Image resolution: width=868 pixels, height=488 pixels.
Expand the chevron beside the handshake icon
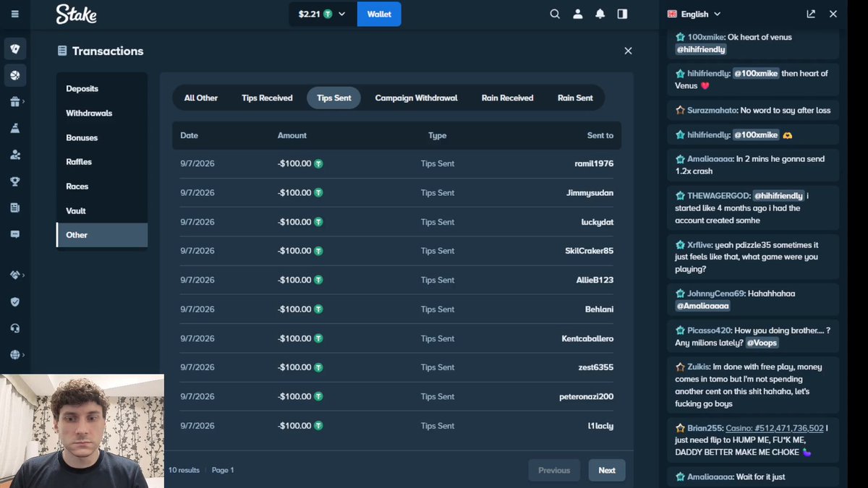(x=24, y=275)
